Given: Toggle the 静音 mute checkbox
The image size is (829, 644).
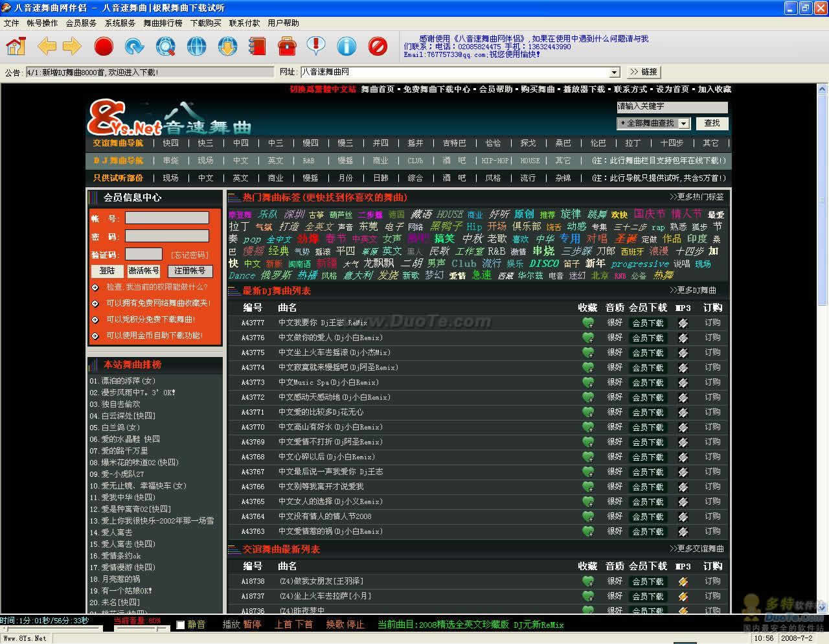Looking at the screenshot, I should pyautogui.click(x=181, y=625).
